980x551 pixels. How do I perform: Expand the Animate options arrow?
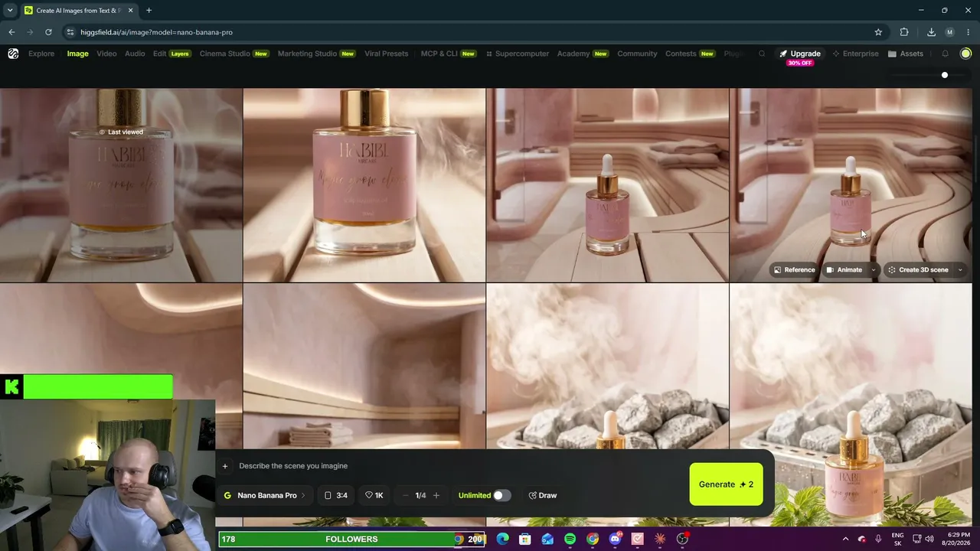(x=873, y=270)
